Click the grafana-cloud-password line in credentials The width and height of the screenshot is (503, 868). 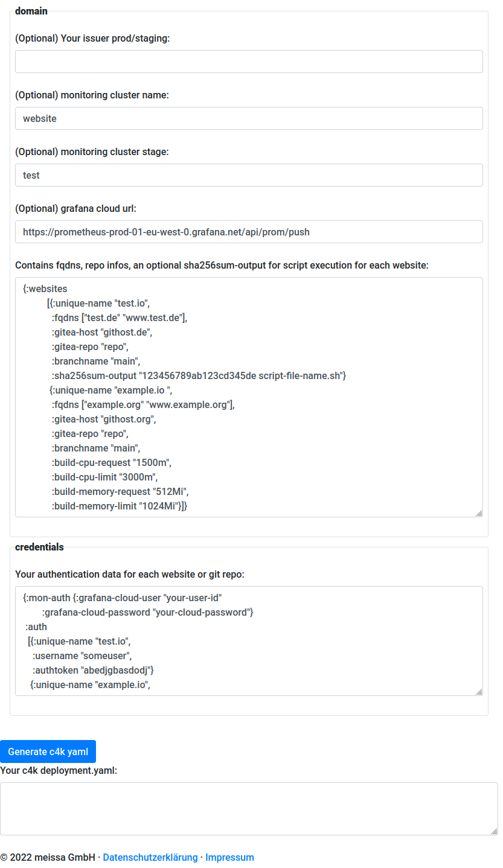pos(147,612)
